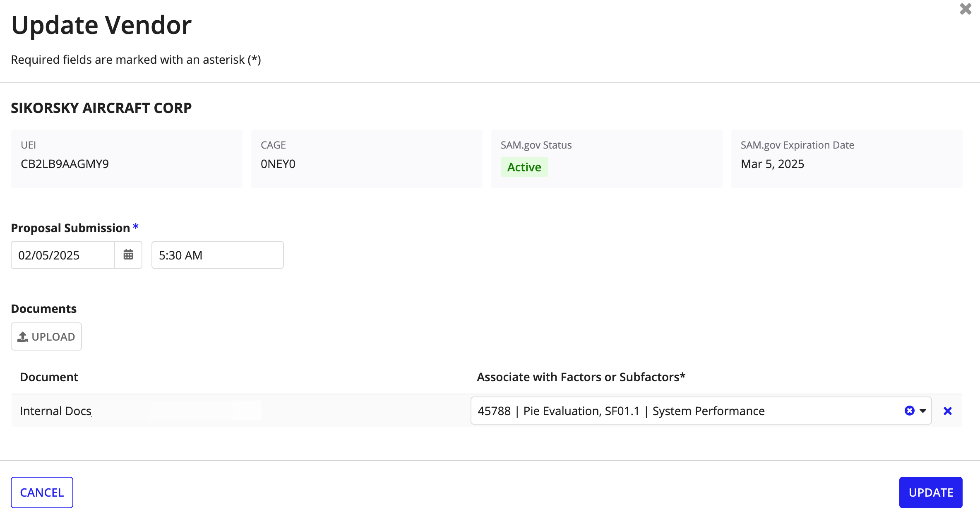Edit the proposal submission date field
Screen dimensions: 980x519
tap(63, 255)
